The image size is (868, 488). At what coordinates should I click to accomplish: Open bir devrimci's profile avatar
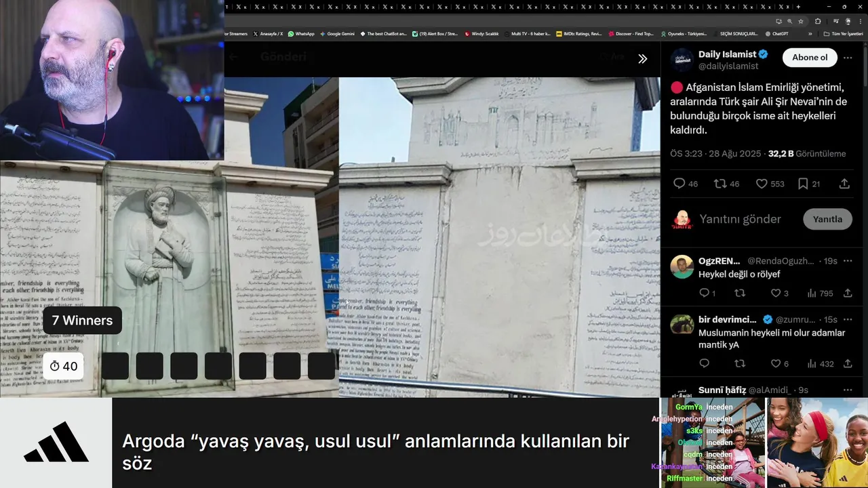(x=682, y=325)
